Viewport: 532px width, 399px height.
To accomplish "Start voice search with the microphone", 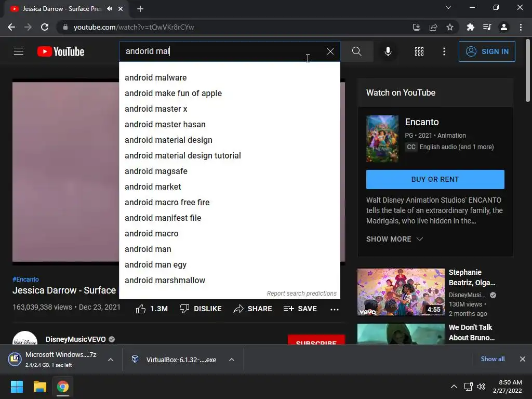I will (388, 51).
